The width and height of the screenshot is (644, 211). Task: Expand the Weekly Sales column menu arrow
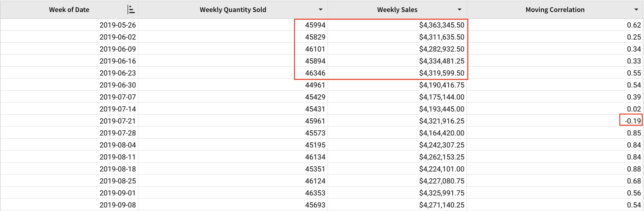[459, 10]
